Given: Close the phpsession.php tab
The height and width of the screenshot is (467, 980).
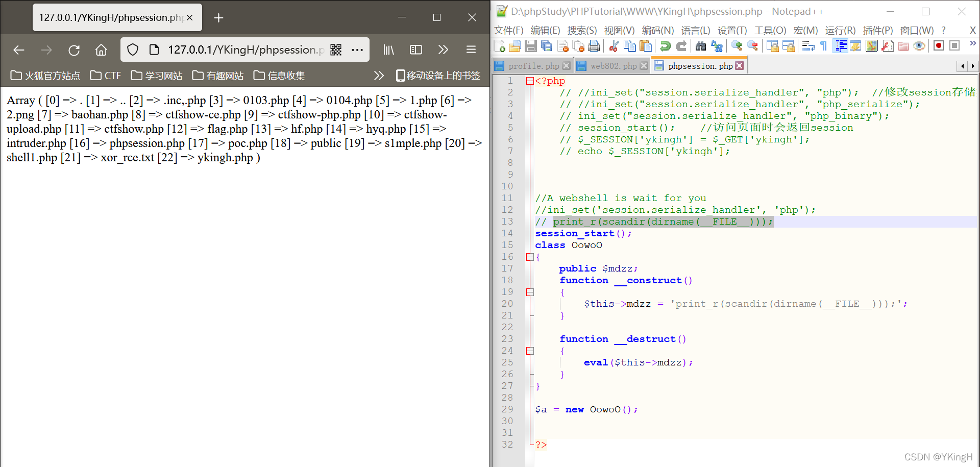Looking at the screenshot, I should click(x=739, y=66).
